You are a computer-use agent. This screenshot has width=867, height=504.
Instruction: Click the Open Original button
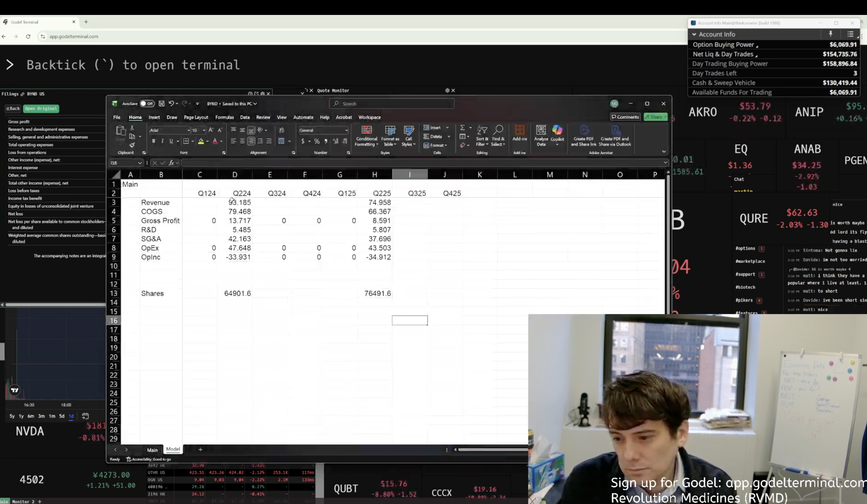point(41,109)
